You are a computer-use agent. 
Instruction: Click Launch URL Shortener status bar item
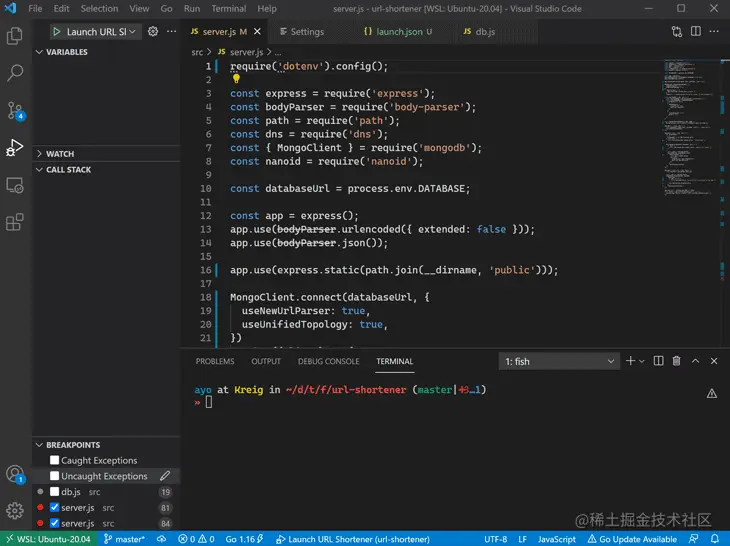pyautogui.click(x=353, y=539)
